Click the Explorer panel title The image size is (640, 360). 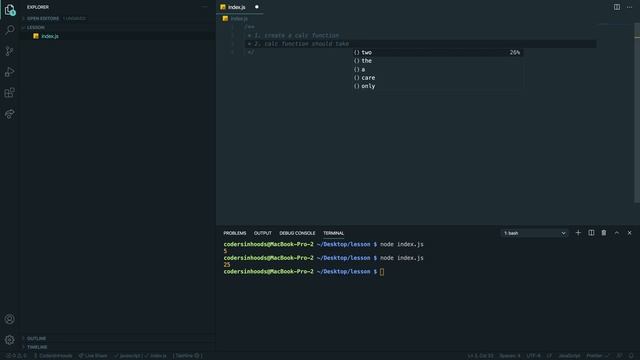(38, 7)
